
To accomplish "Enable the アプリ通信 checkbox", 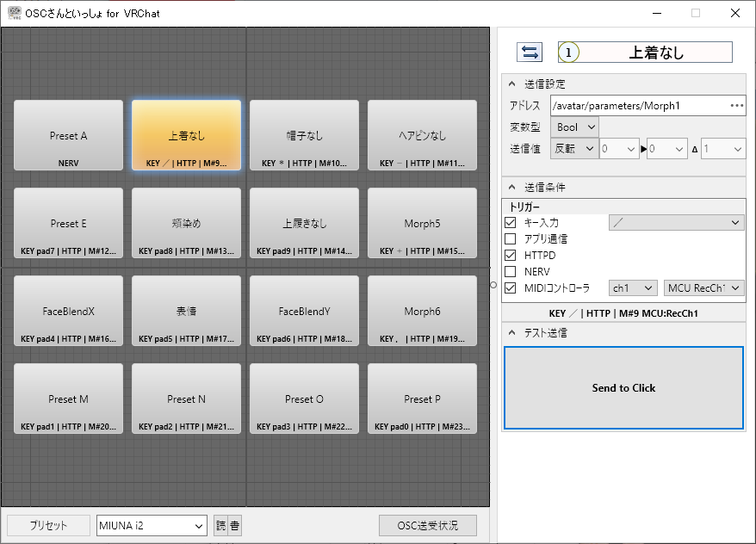I will [x=510, y=239].
